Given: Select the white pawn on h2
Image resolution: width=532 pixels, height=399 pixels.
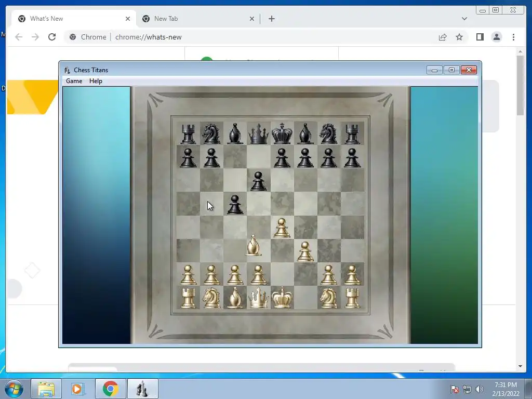Looking at the screenshot, I should [x=352, y=275].
